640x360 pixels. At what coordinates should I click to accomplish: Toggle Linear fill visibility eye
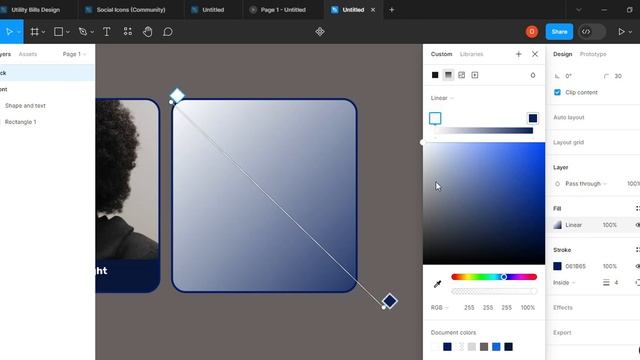(638, 225)
